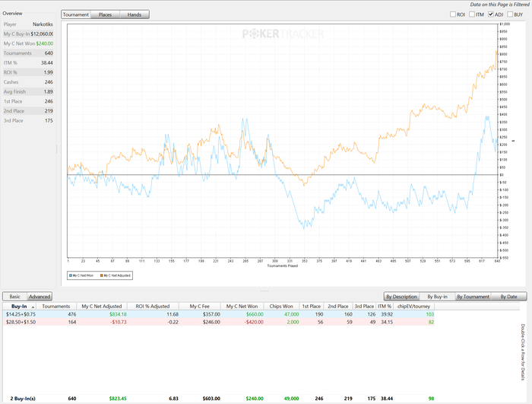Viewport: 532px width, 404px height.
Task: Tick the ITM checkbox
Action: click(472, 14)
